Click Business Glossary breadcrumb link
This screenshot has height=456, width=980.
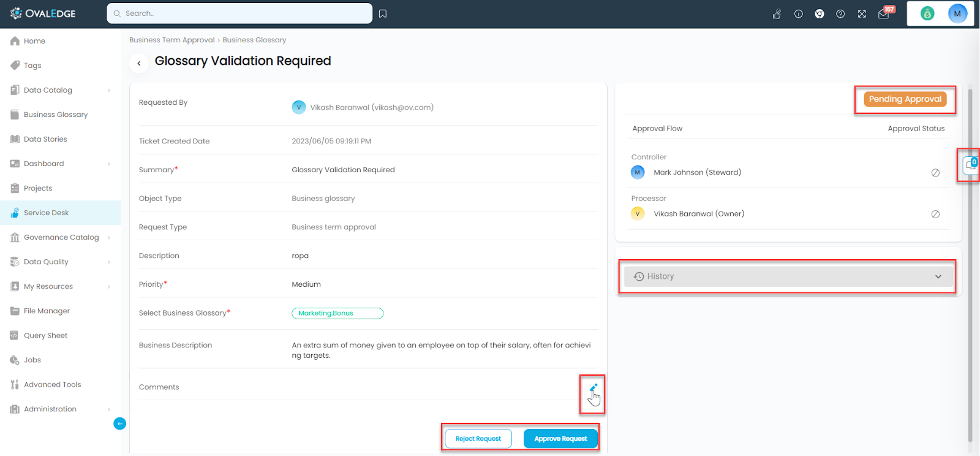254,40
